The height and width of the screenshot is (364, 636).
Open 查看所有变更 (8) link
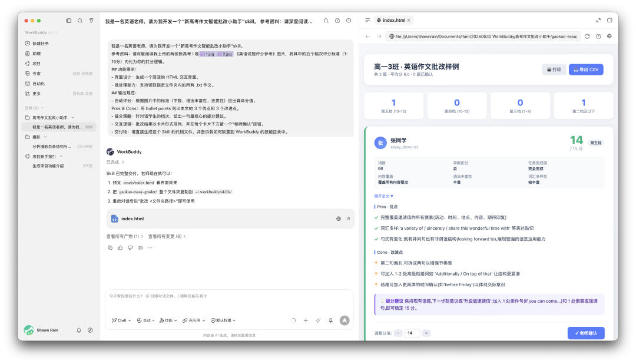point(167,237)
